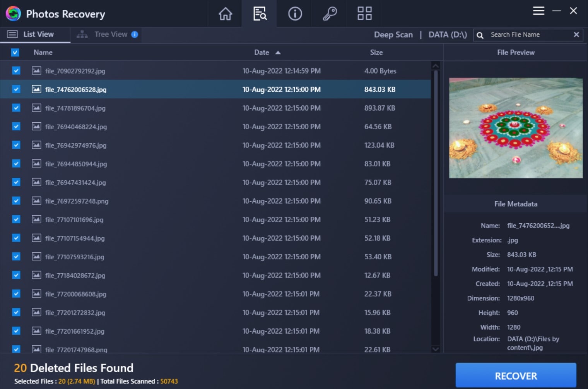
Task: Switch to Tree View tab
Action: (110, 34)
